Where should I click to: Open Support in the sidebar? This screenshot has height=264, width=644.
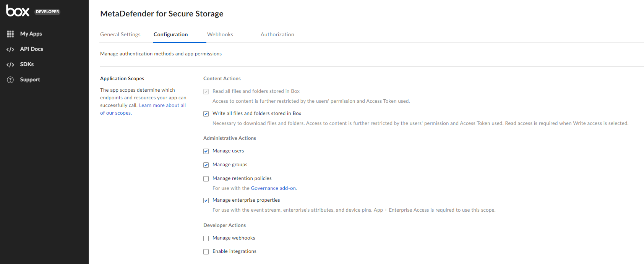[30, 79]
